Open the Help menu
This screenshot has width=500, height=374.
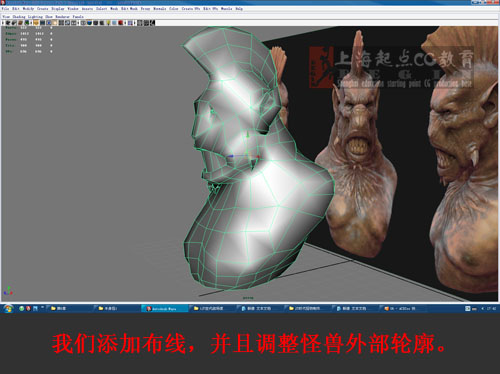pos(239,9)
